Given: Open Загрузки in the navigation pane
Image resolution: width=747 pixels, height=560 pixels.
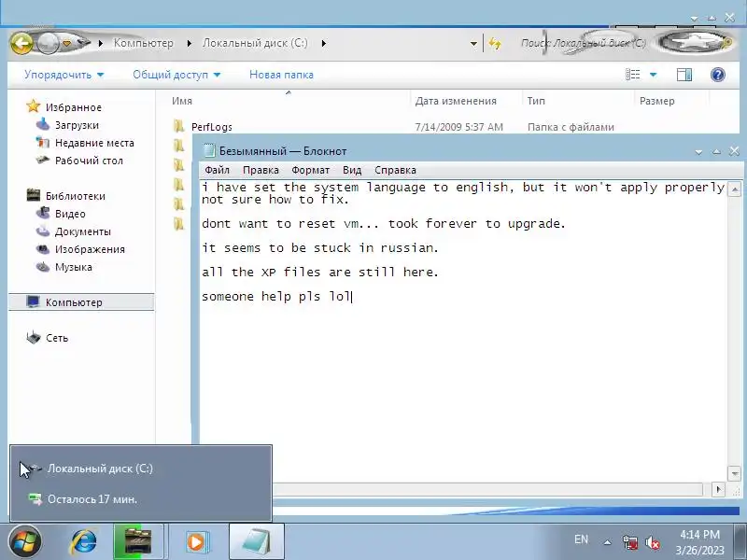Looking at the screenshot, I should (x=77, y=125).
